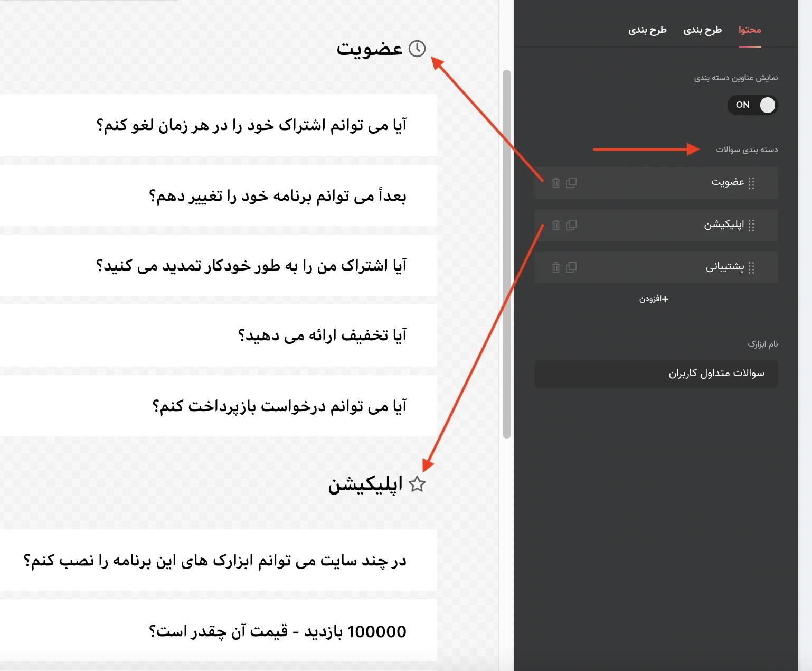Delete the پشتیبانی category in the sidebar
Image resolution: width=812 pixels, height=671 pixels.
click(x=556, y=267)
